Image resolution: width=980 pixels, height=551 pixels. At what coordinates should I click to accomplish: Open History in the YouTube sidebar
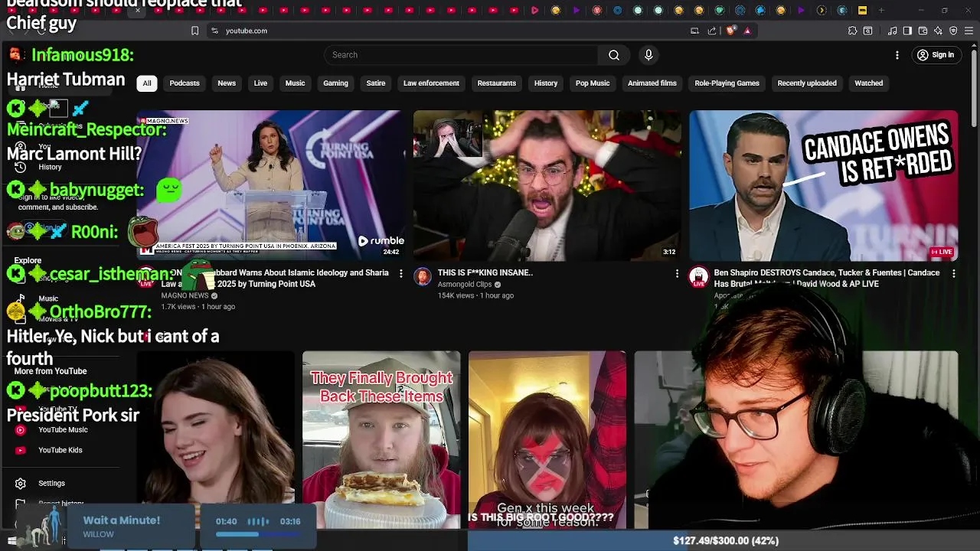click(50, 168)
